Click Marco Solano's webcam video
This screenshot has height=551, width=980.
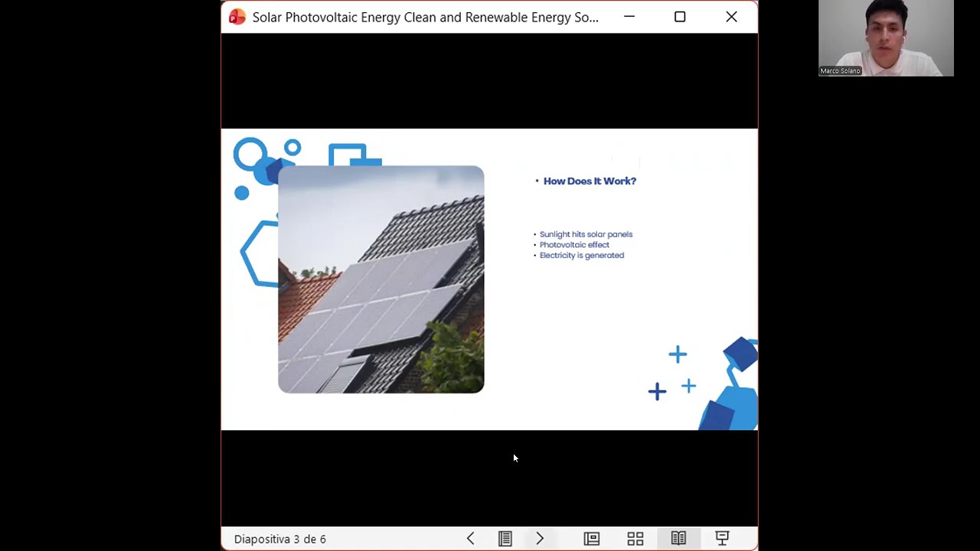click(886, 38)
